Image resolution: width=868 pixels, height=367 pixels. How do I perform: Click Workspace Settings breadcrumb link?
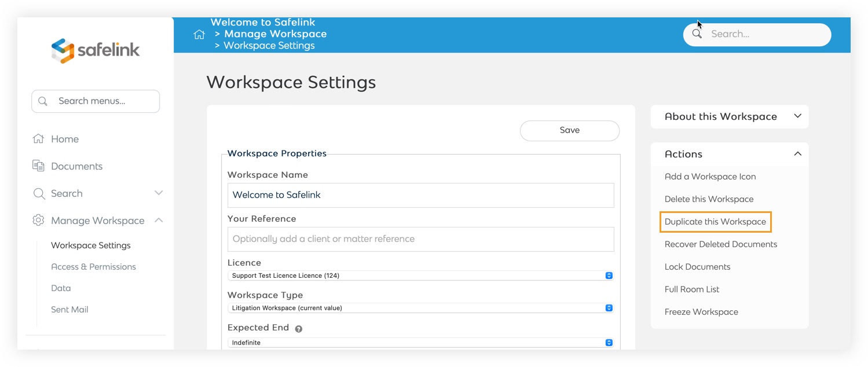tap(269, 46)
